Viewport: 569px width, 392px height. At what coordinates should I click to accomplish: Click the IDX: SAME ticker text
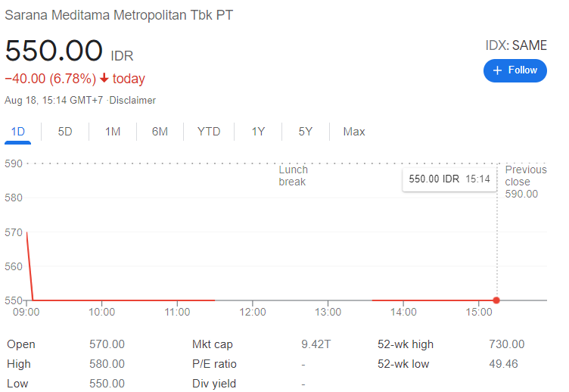[515, 45]
